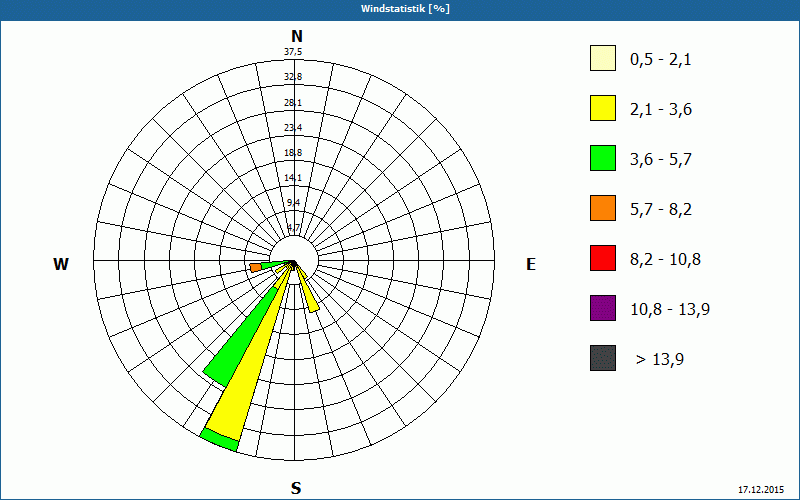The height and width of the screenshot is (500, 800).
Task: Click the green tip of the longest bar
Action: point(220,439)
